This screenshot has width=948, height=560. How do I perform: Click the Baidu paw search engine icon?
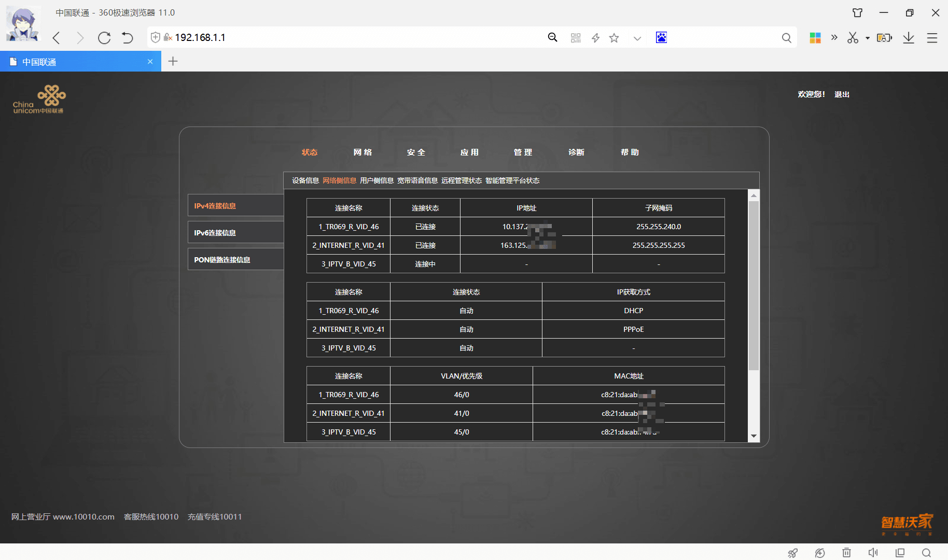(661, 37)
